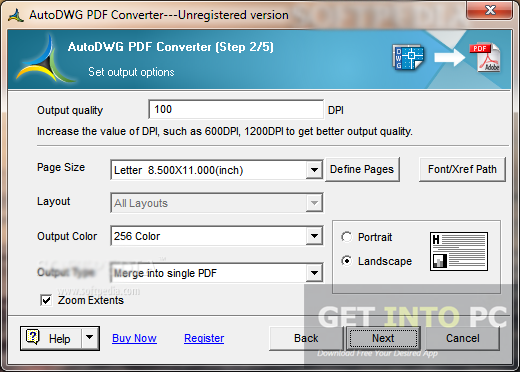The height and width of the screenshot is (372, 520).
Task: Click the Cancel button
Action: (463, 338)
